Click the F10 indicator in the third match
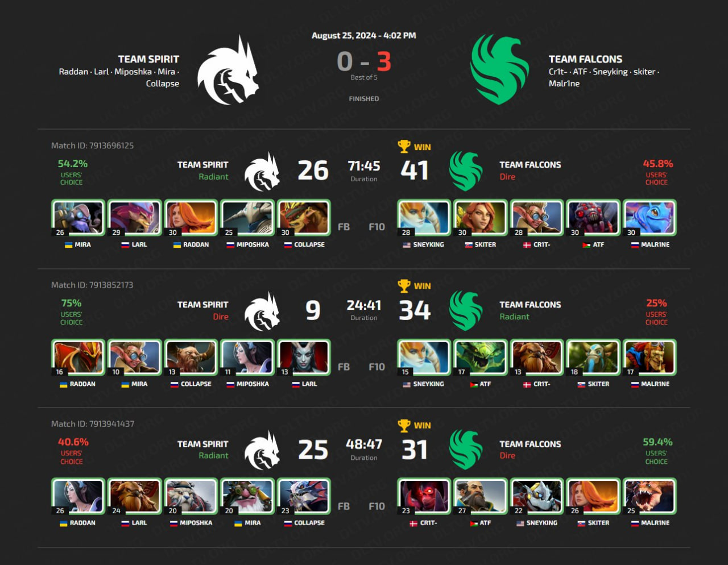Viewport: 728px width, 565px height. [x=377, y=506]
